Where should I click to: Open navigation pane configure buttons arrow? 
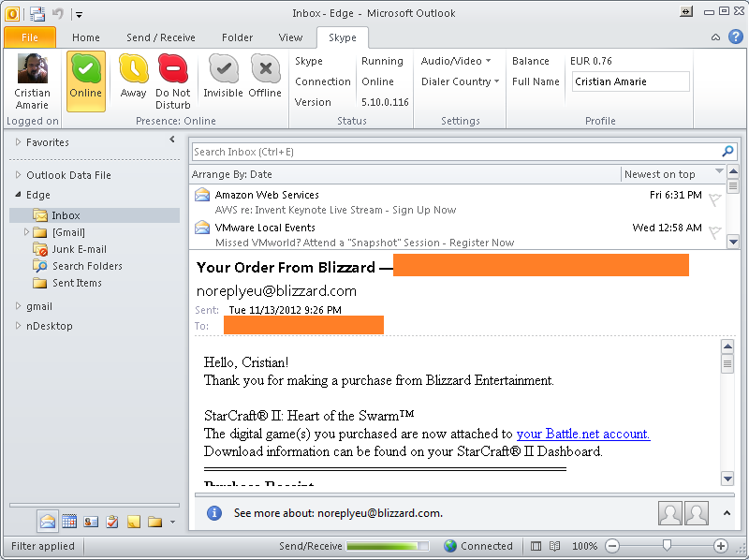172,522
